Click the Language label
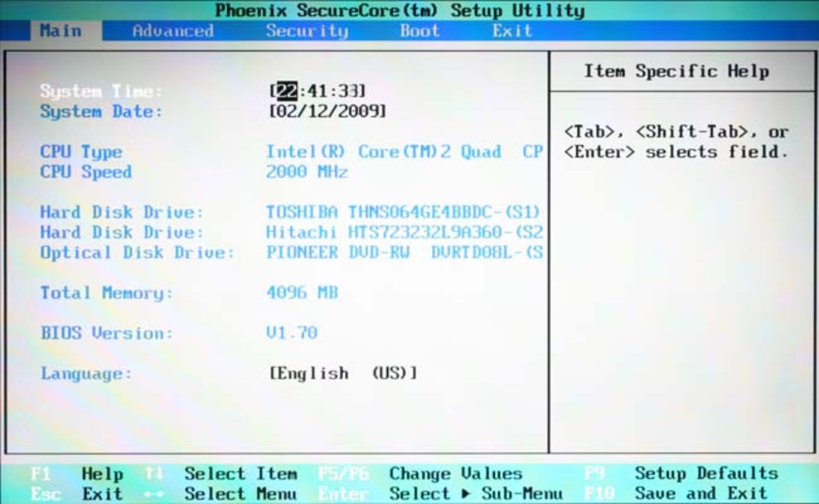 86,373
